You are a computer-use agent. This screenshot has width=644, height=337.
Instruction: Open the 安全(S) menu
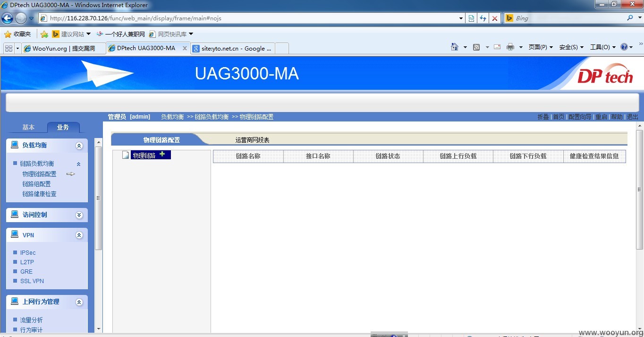571,47
